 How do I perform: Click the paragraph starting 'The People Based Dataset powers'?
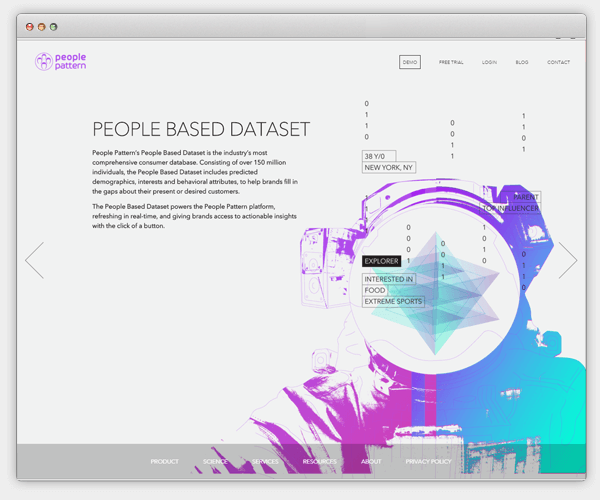coord(194,216)
